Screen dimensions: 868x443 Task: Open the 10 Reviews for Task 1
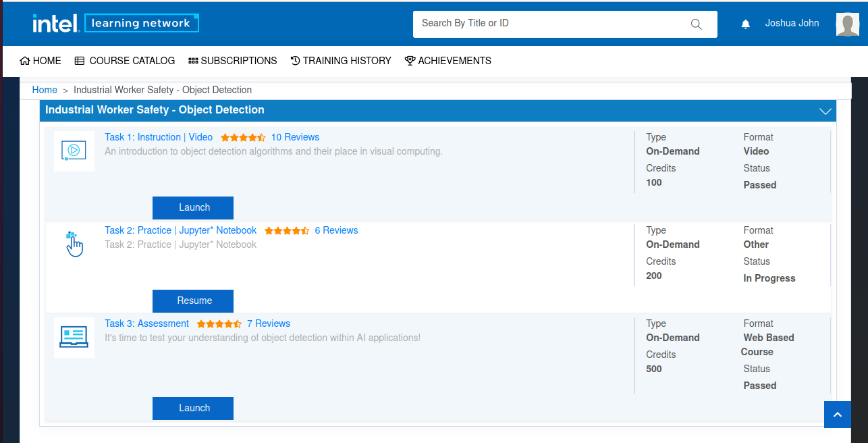pyautogui.click(x=295, y=137)
